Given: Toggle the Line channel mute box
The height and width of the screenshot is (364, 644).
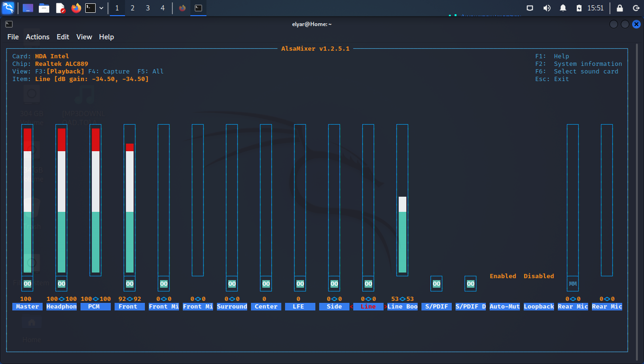Looking at the screenshot, I should coord(368,283).
